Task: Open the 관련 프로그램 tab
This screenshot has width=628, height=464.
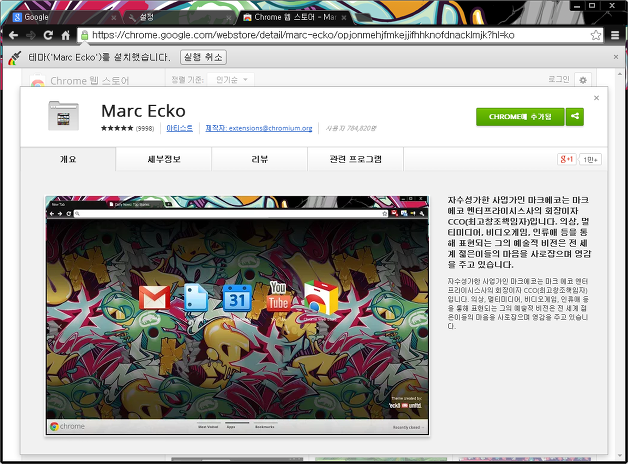Action: click(356, 159)
